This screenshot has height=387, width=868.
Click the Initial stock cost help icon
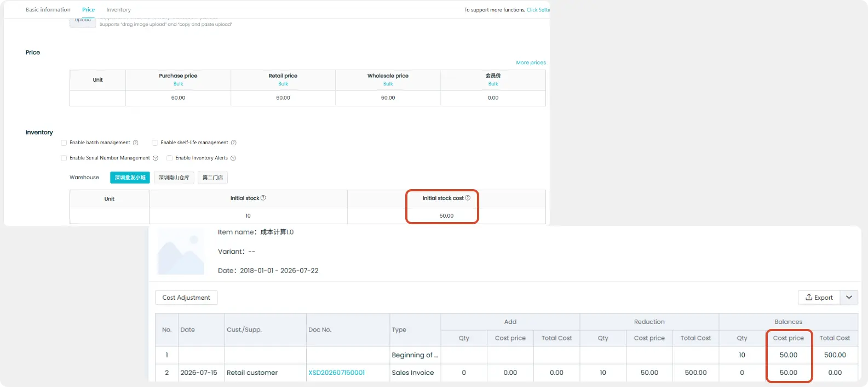coord(468,198)
